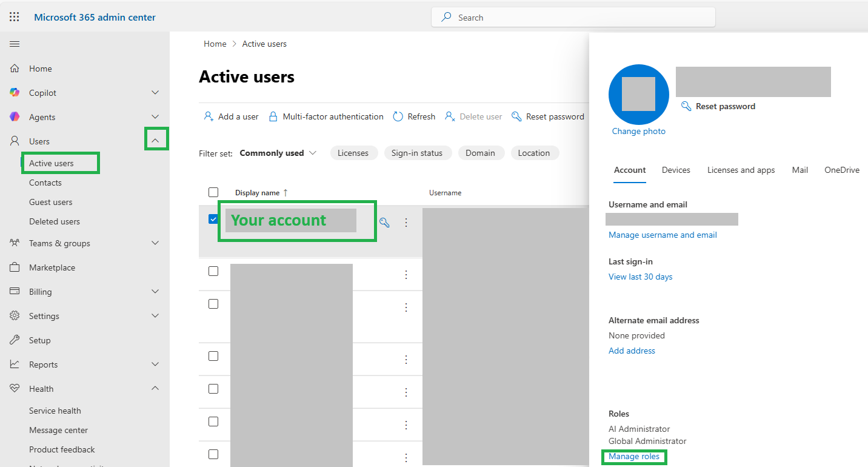Viewport: 868px width, 467px height.
Task: Open the OneDrive tab
Action: [x=842, y=170]
